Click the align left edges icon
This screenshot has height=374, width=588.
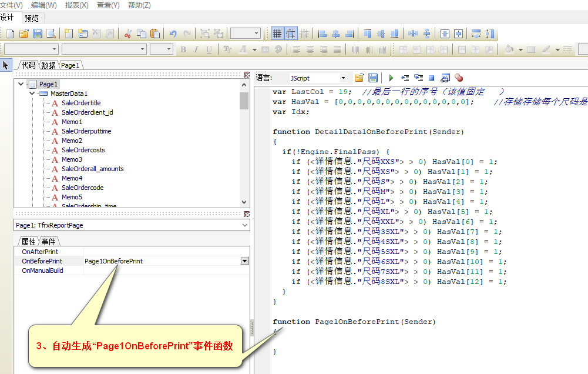(x=322, y=34)
